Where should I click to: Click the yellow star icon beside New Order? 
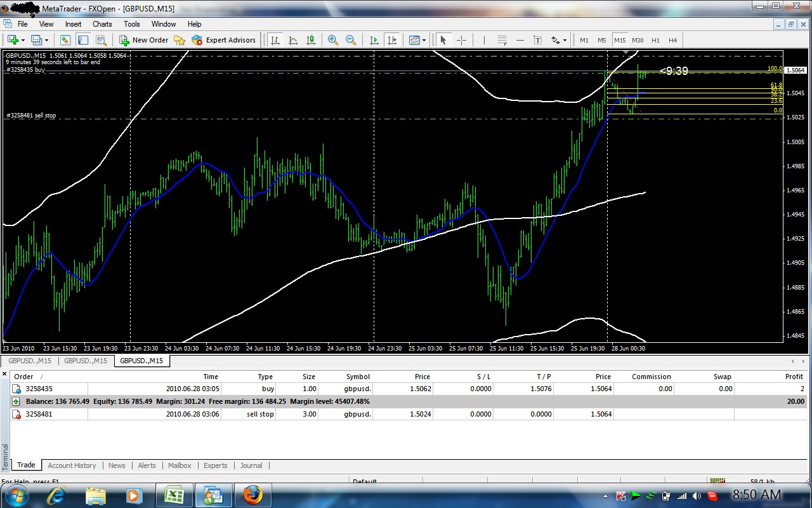click(x=180, y=40)
